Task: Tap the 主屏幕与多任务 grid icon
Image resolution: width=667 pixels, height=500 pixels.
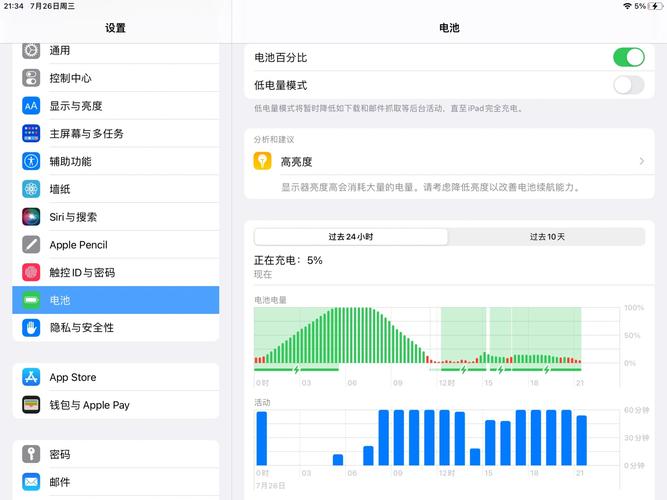Action: tap(31, 134)
